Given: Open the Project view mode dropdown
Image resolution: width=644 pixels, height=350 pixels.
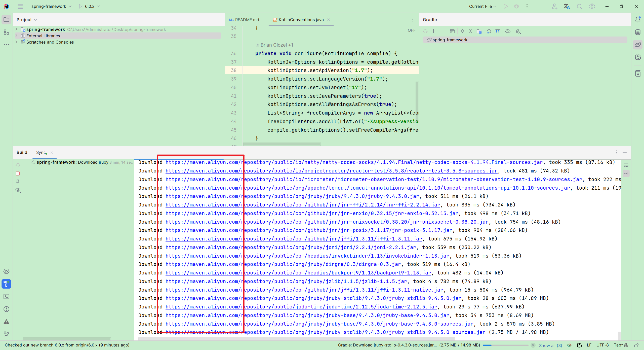Looking at the screenshot, I should click(27, 20).
